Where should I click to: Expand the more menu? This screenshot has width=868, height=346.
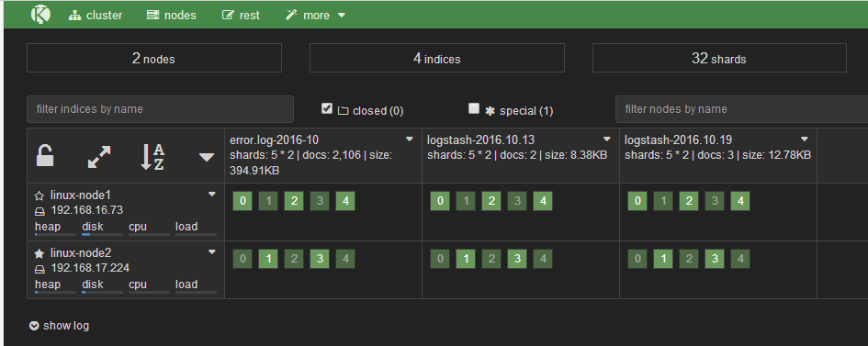(315, 16)
